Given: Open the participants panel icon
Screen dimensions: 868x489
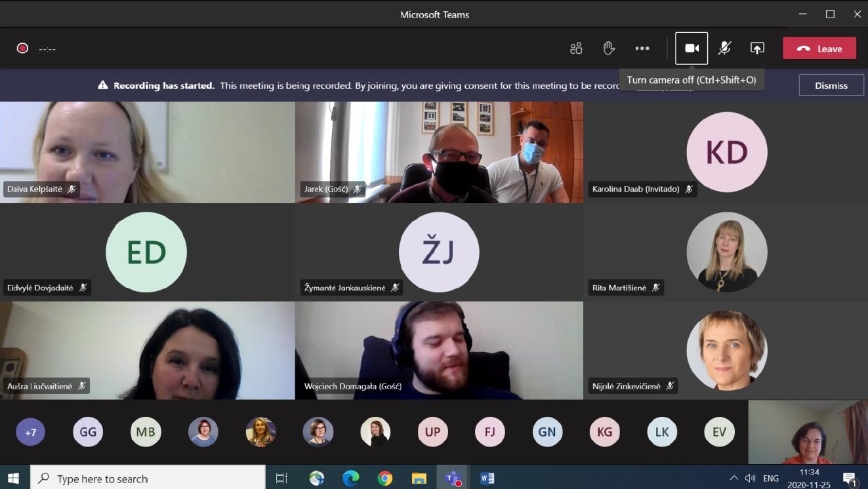Looking at the screenshot, I should (x=576, y=49).
